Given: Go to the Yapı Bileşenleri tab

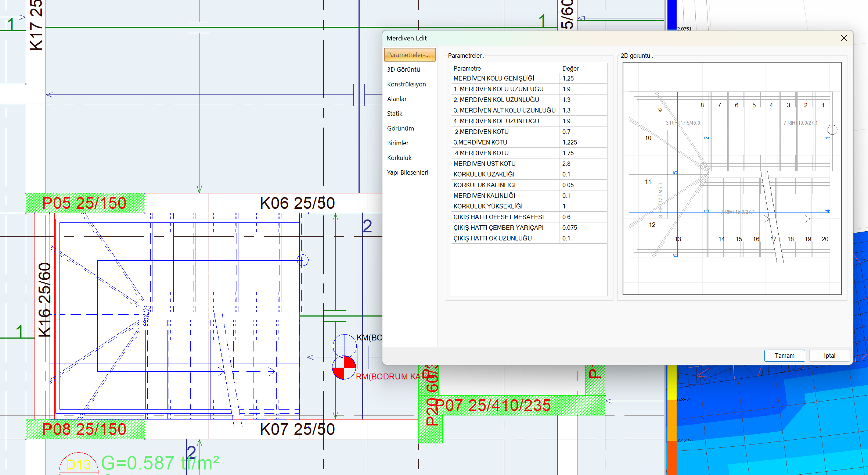Looking at the screenshot, I should [407, 172].
